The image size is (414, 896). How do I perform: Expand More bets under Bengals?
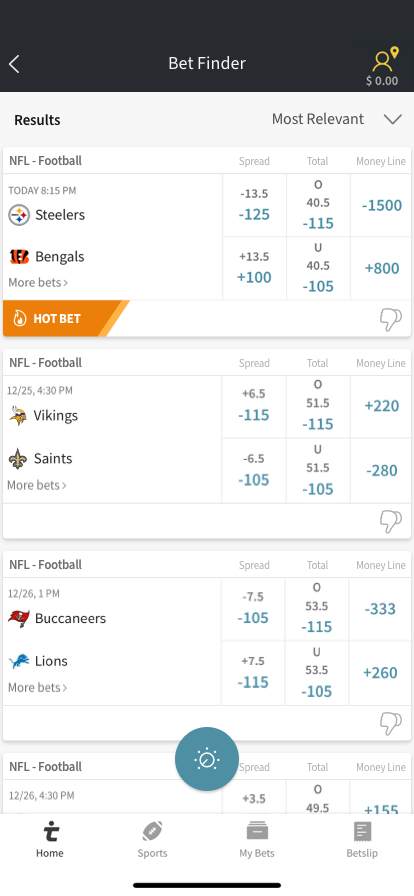coord(38,282)
